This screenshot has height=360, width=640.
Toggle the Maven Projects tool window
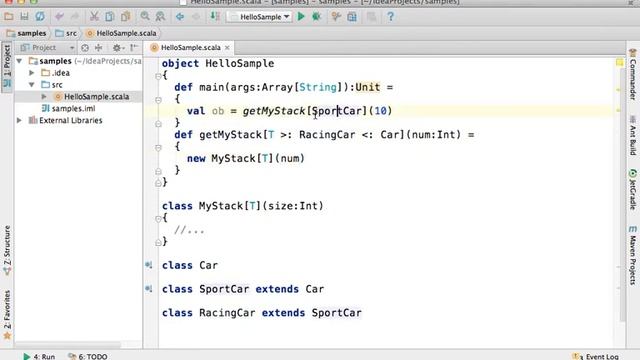pyautogui.click(x=633, y=256)
